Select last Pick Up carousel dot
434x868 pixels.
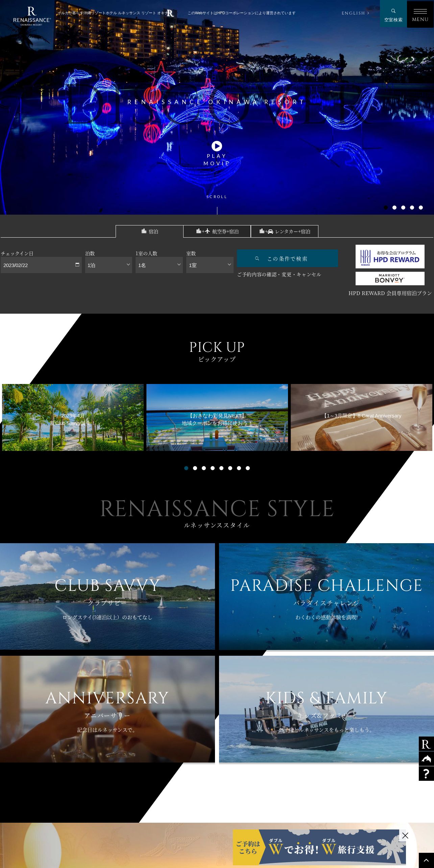(248, 468)
